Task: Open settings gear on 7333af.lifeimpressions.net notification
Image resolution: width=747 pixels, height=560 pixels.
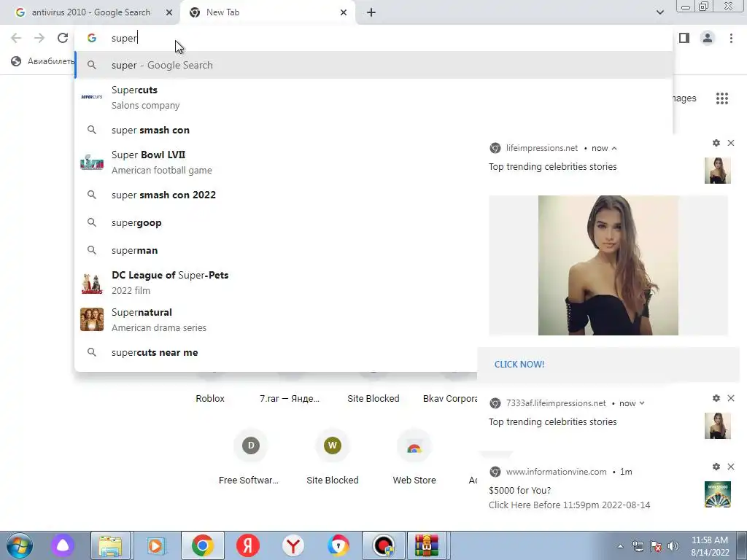Action: click(716, 398)
